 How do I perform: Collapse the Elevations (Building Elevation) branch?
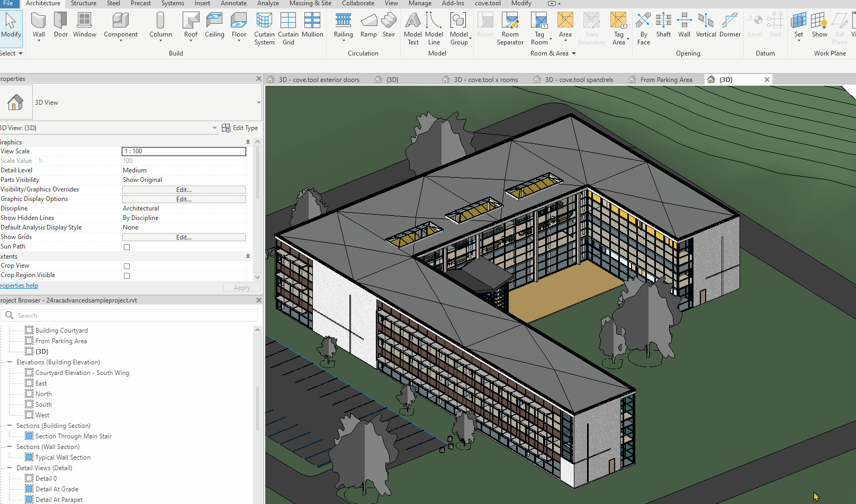(x=10, y=362)
